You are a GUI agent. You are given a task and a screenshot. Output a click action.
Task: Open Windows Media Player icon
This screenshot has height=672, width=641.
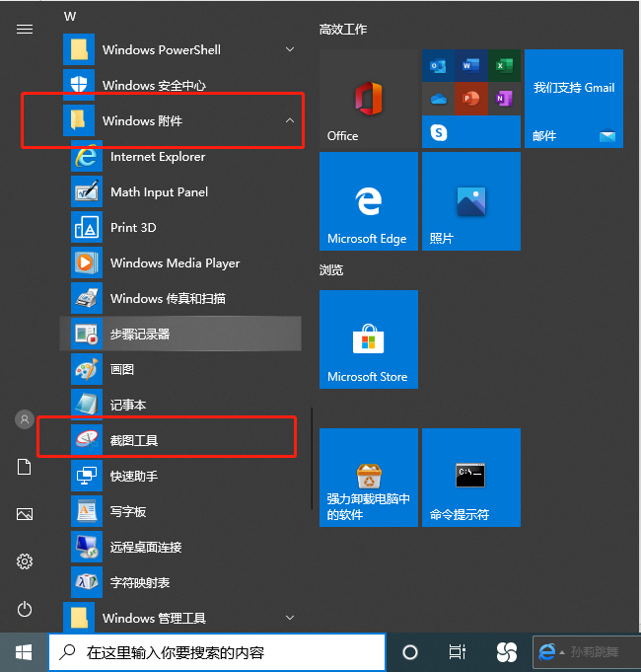click(x=87, y=262)
